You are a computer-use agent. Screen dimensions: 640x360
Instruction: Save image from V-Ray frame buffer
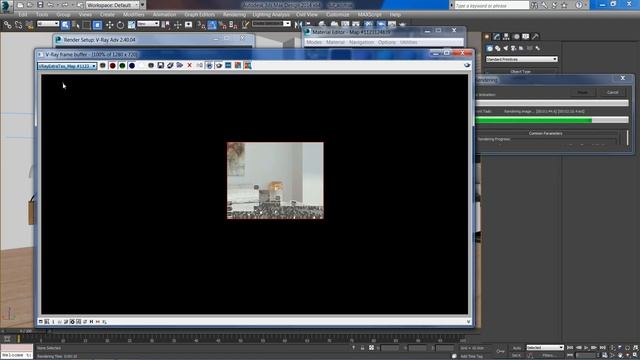161,66
